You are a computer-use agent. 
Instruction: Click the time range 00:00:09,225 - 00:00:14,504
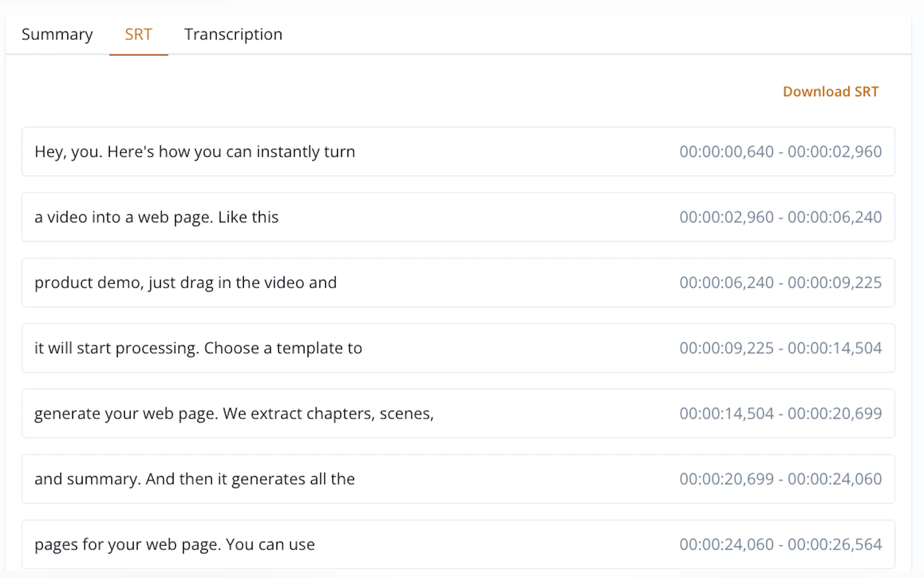780,348
